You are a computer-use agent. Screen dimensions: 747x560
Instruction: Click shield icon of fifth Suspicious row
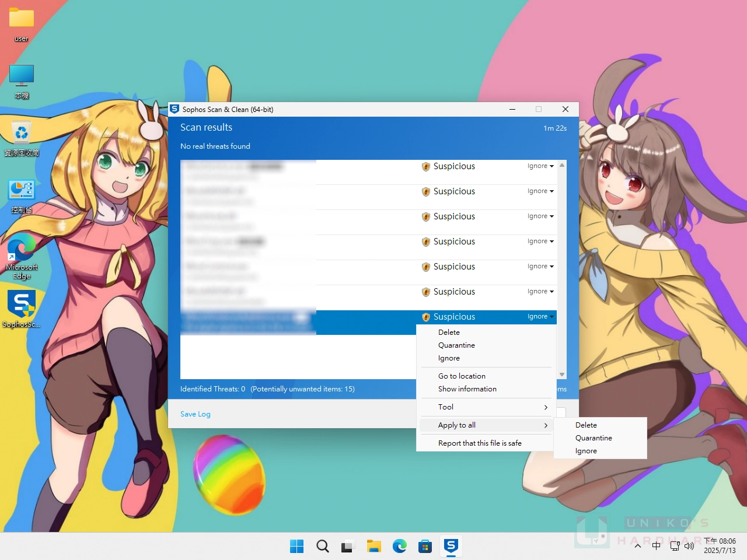click(426, 267)
